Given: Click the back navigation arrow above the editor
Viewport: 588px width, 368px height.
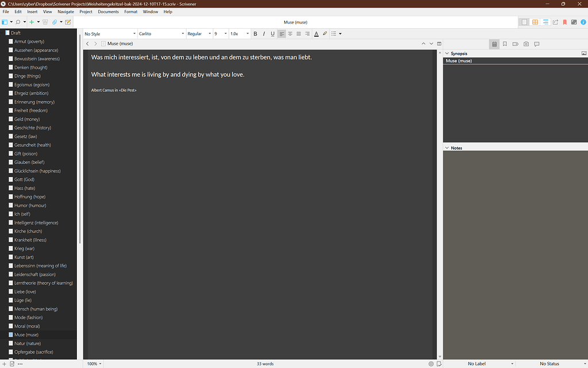Looking at the screenshot, I should tap(87, 43).
